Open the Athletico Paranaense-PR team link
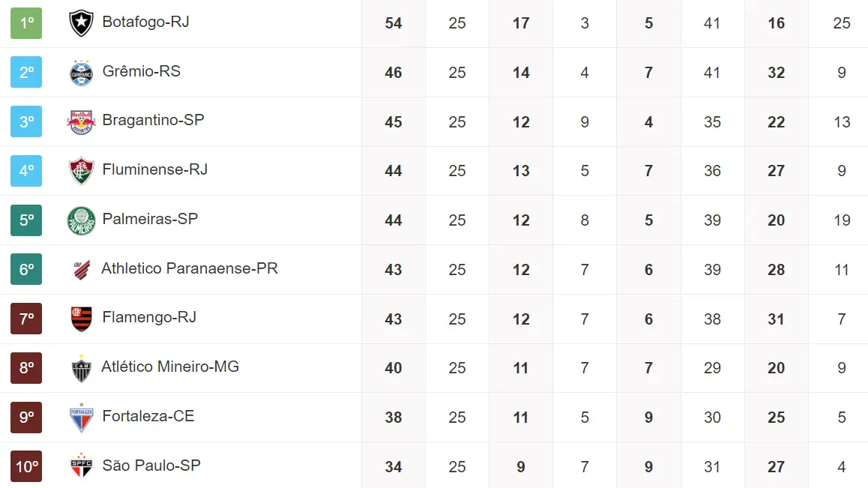 (x=190, y=268)
